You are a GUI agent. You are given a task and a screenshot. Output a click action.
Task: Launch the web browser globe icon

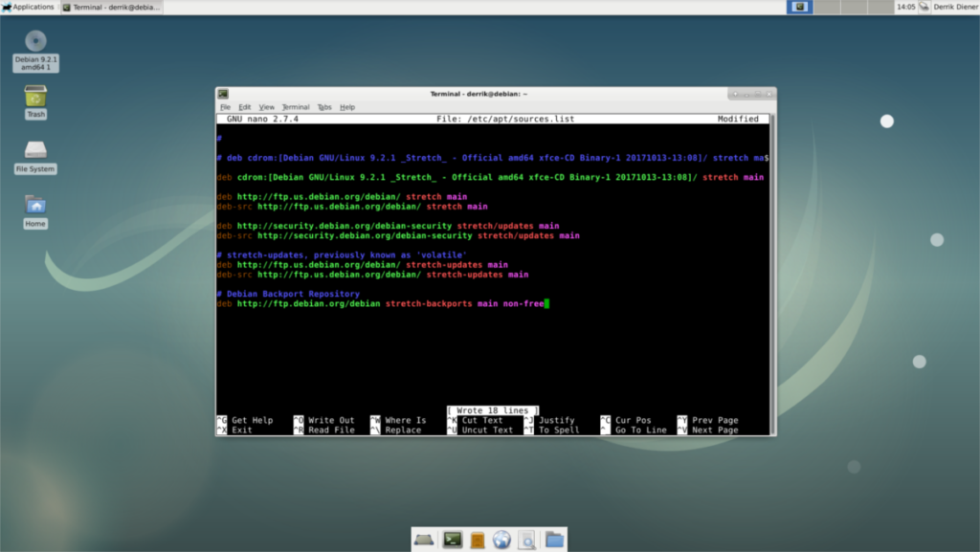(501, 540)
